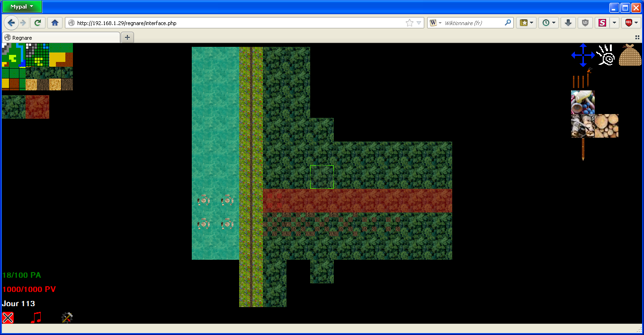The height and width of the screenshot is (335, 644).
Task: Click the red X quit icon
Action: click(8, 317)
